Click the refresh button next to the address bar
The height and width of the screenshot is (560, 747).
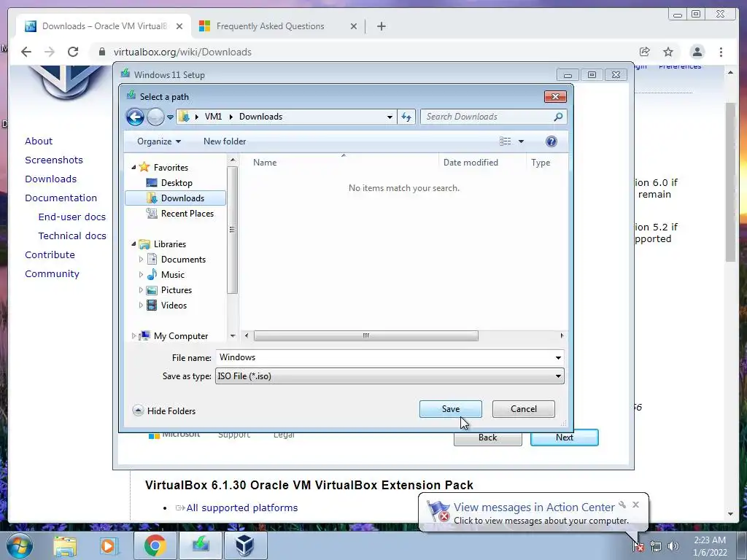(x=406, y=117)
